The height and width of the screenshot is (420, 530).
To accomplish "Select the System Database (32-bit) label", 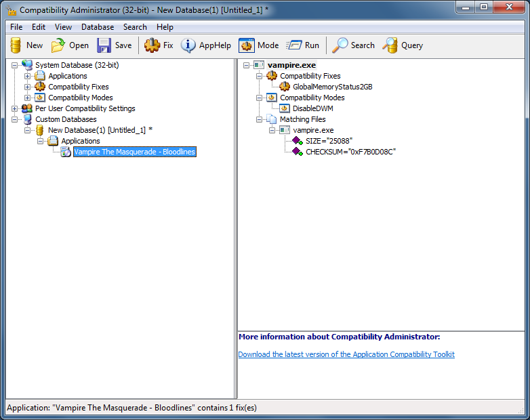I will pos(77,65).
